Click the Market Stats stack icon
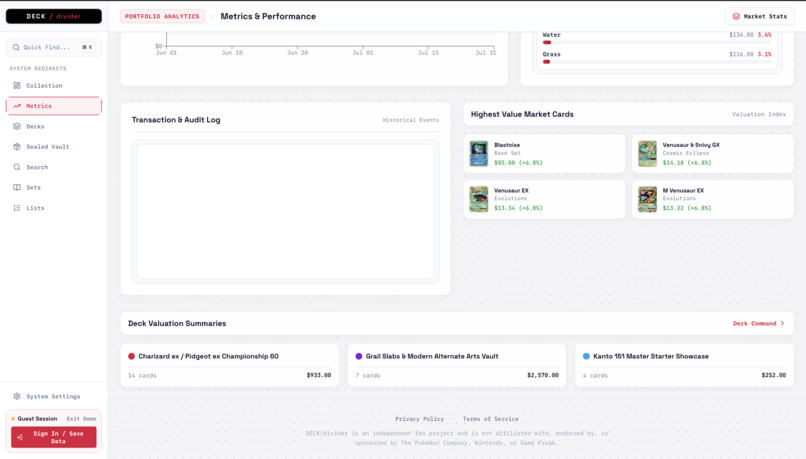Image resolution: width=806 pixels, height=459 pixels. pos(736,16)
